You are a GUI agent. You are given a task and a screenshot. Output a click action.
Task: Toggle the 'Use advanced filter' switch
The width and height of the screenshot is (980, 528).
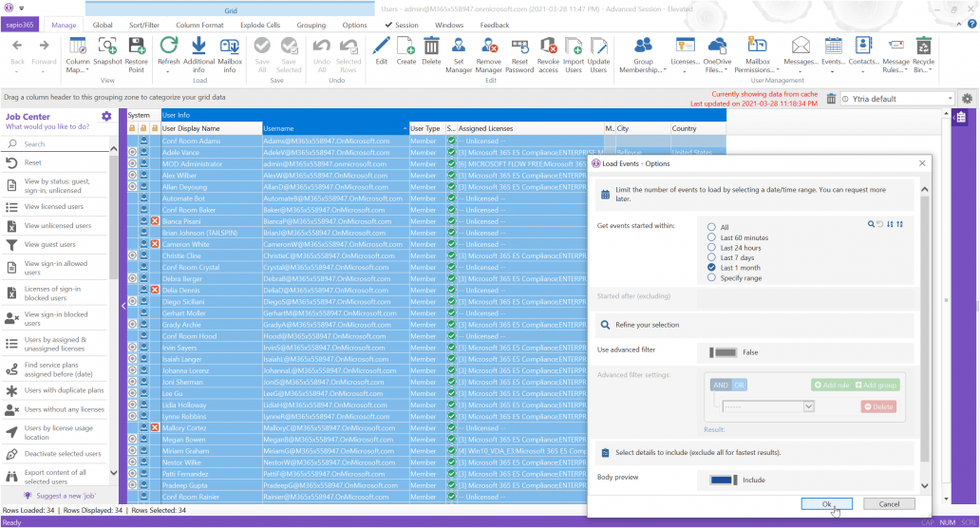click(723, 352)
